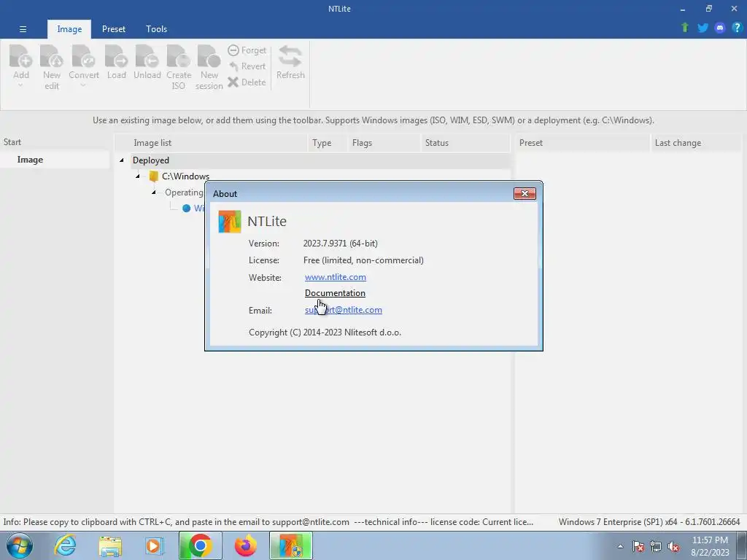Screen dimensions: 747x560
Task: Show hidden tray icons arrow
Action: tap(620, 546)
